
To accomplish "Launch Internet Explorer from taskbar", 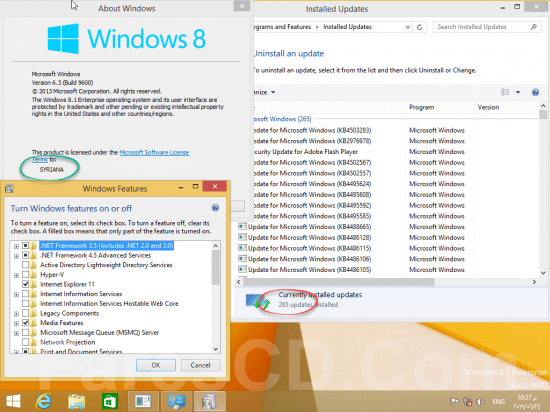I will click(43, 401).
